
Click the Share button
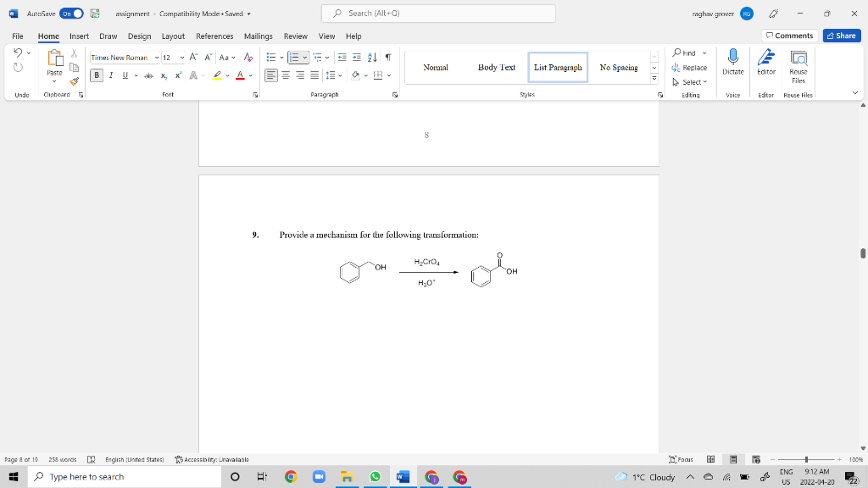pos(840,36)
